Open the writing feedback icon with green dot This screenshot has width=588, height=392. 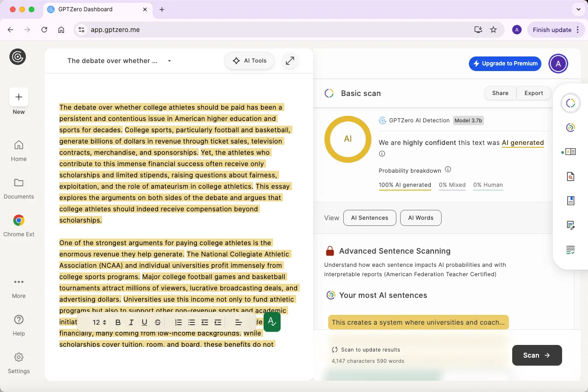click(570, 152)
